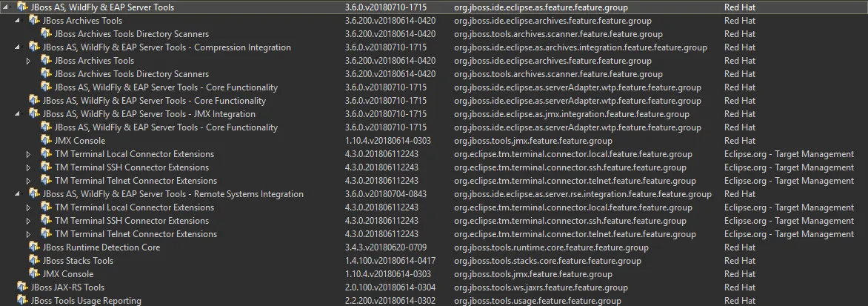Click ID org.jboss.ide.eclipse.as.jmx.integration.feature.feature.group
Image resolution: width=868 pixels, height=306 pixels.
(571, 114)
